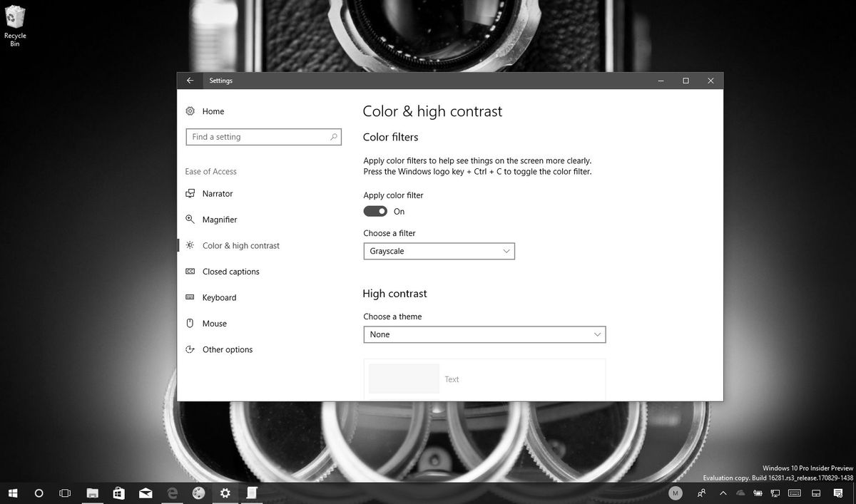Click the Other options sidebar icon

[x=190, y=349]
